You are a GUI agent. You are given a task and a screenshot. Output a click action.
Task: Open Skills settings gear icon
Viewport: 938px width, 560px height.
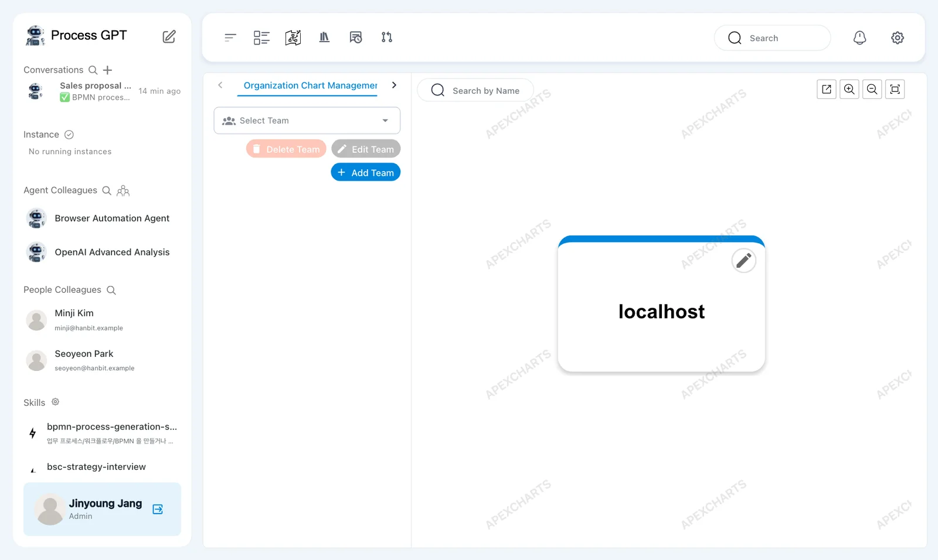[x=55, y=402]
